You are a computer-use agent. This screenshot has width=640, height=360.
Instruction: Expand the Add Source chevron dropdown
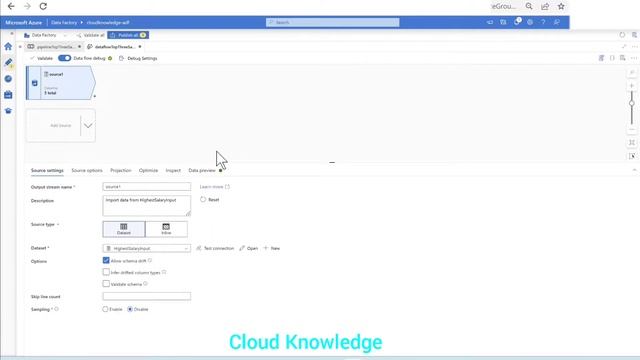pos(88,125)
